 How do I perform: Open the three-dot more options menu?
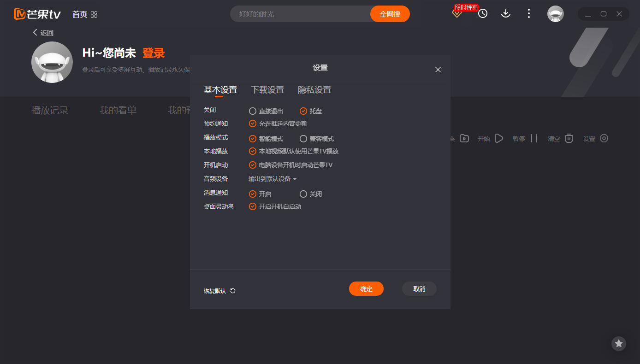coord(528,14)
